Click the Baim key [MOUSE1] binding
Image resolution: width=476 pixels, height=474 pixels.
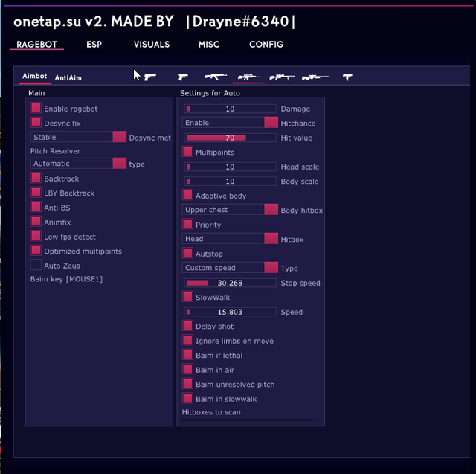pos(66,279)
